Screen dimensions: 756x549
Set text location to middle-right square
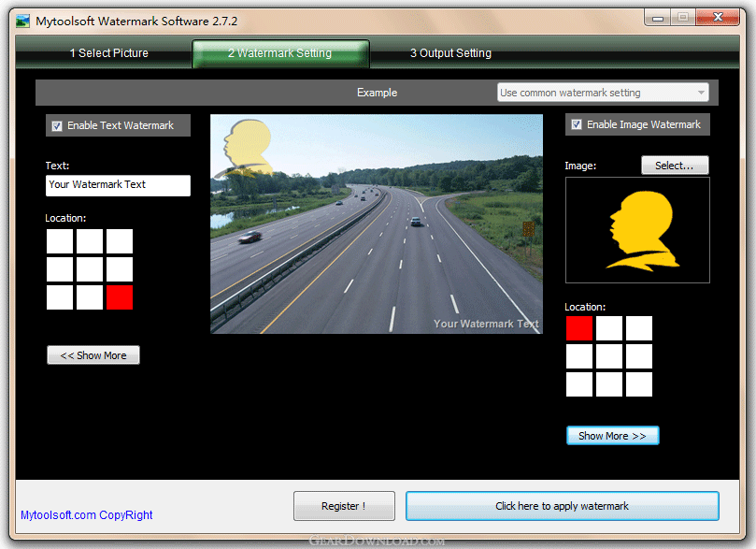click(x=120, y=269)
